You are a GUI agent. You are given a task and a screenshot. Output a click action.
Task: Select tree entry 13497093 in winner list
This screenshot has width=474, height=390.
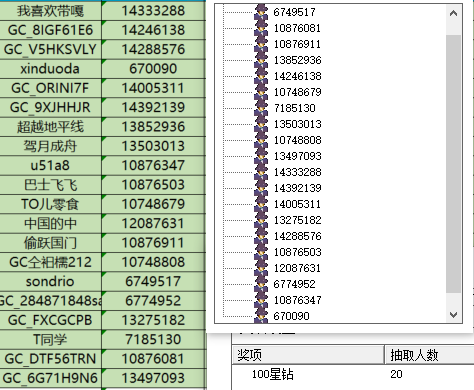tap(297, 156)
